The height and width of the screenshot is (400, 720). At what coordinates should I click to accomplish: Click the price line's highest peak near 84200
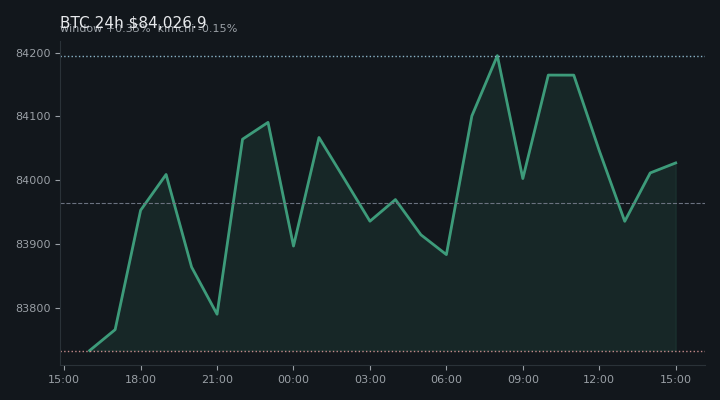(497, 56)
